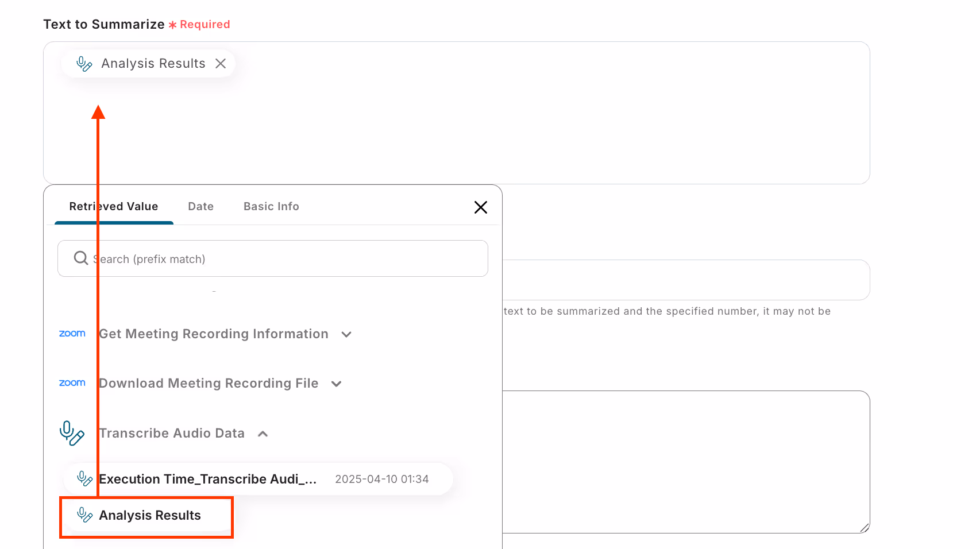Click microphone icon on Analysis Results chip
980x549 pixels.
84,64
